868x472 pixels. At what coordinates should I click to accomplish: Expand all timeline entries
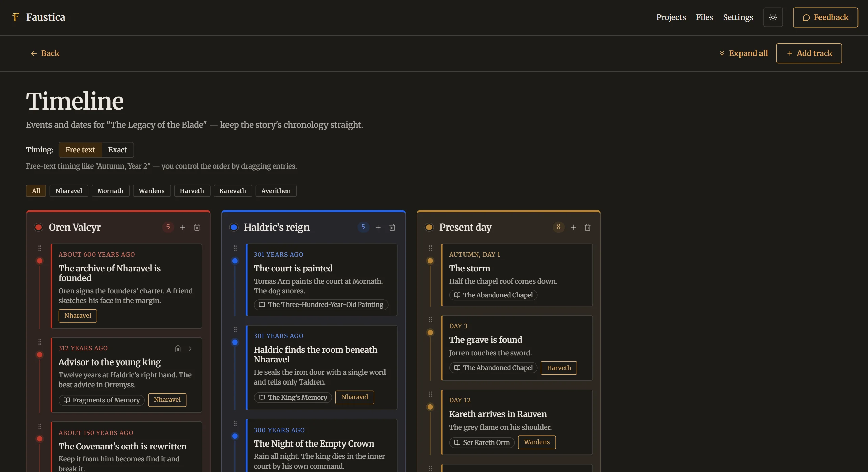click(x=744, y=53)
